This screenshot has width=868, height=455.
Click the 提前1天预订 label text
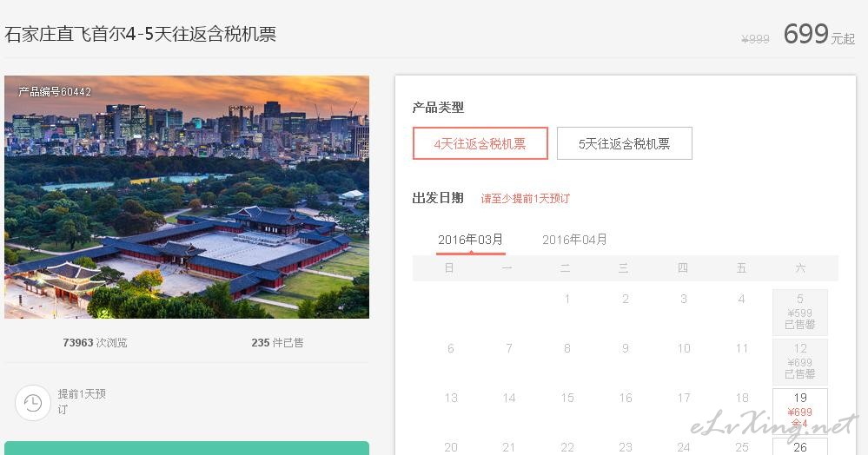pyautogui.click(x=82, y=401)
